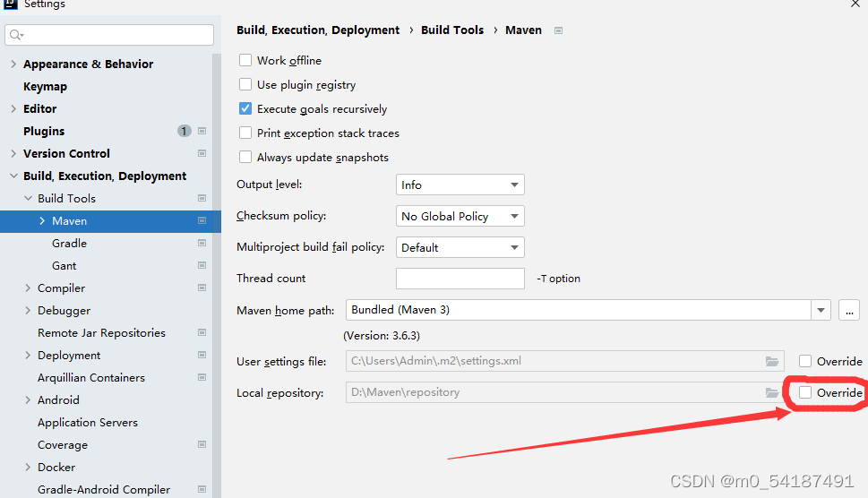Viewport: 868px width, 498px height.
Task: Open Gradle-Android Compiler settings
Action: click(104, 490)
